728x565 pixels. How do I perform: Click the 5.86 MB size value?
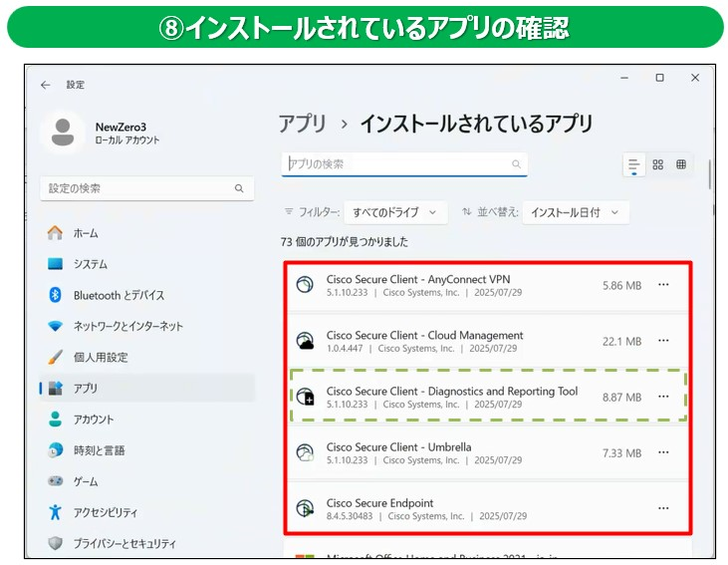pos(622,285)
